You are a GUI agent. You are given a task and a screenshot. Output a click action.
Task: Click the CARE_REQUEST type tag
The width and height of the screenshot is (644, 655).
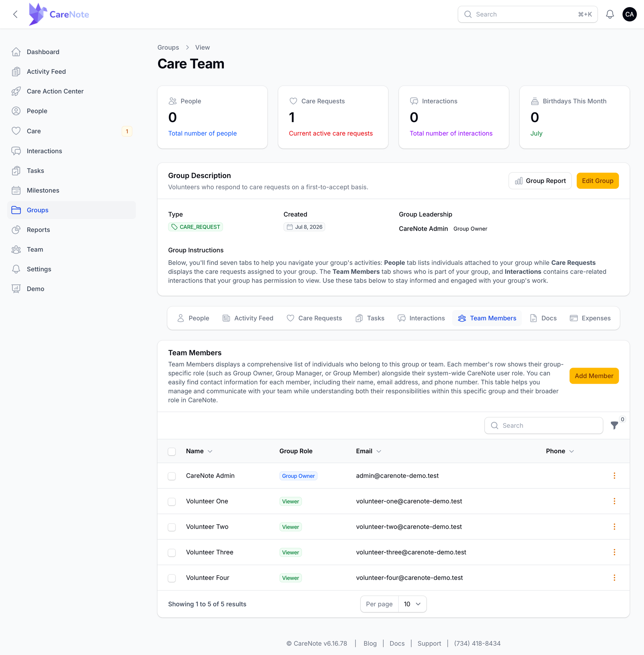click(x=195, y=227)
